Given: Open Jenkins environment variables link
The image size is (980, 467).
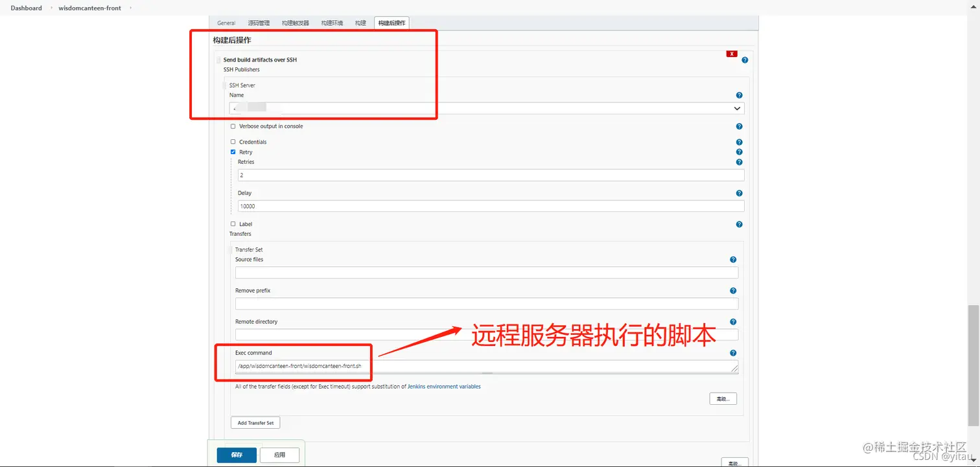Looking at the screenshot, I should click(x=444, y=387).
